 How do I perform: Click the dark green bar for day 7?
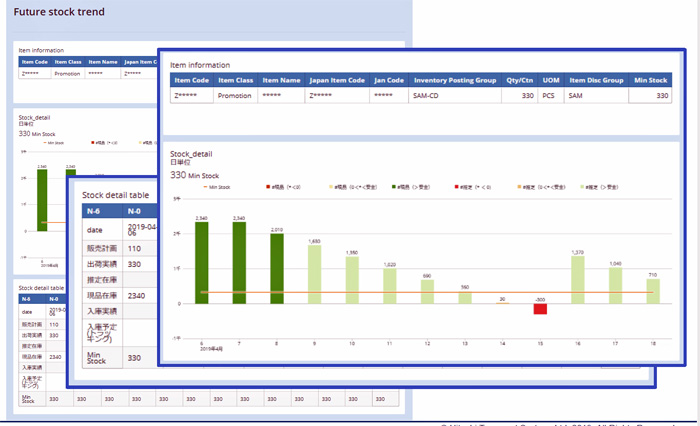tap(239, 263)
